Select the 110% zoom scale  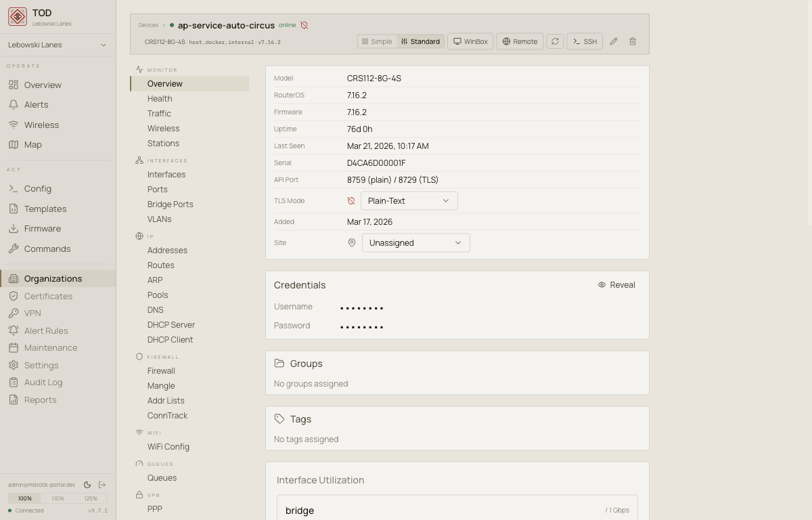coord(58,498)
